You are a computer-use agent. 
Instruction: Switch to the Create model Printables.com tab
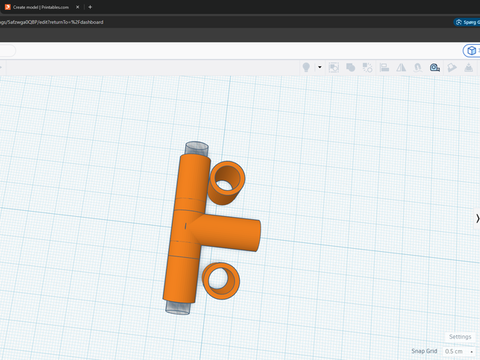(x=40, y=7)
